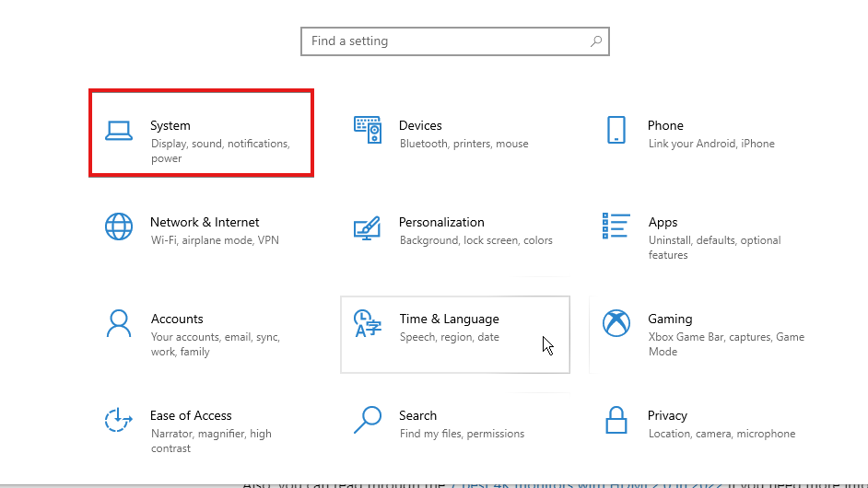The image size is (868, 488).
Task: Open the 'Network & Internet' title link
Action: (x=205, y=222)
